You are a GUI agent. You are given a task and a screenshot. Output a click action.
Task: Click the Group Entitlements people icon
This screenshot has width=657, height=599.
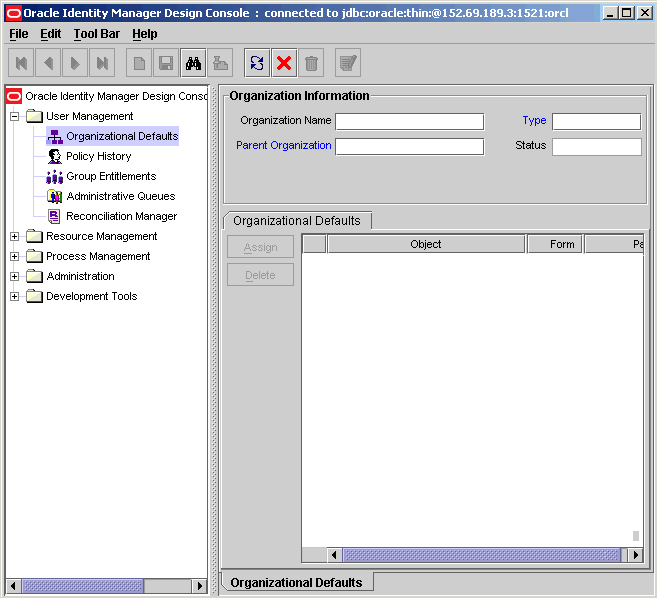[54, 176]
